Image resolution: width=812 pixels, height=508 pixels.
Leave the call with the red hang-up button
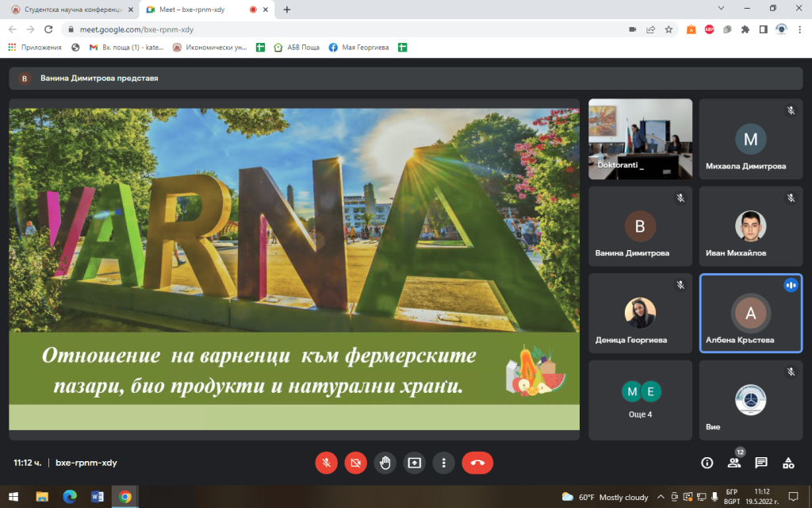[477, 463]
